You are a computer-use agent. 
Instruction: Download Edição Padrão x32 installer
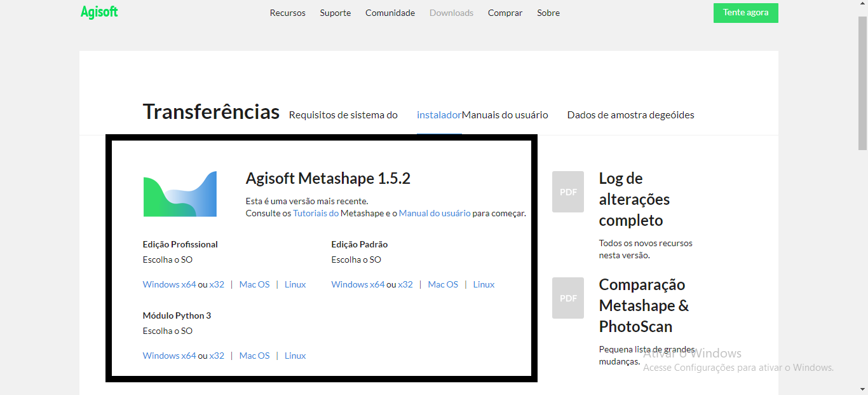tap(405, 284)
